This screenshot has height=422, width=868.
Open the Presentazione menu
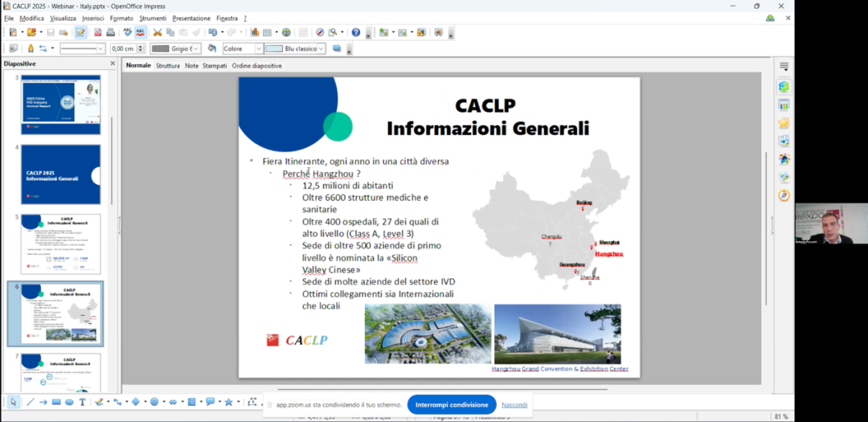tap(191, 18)
